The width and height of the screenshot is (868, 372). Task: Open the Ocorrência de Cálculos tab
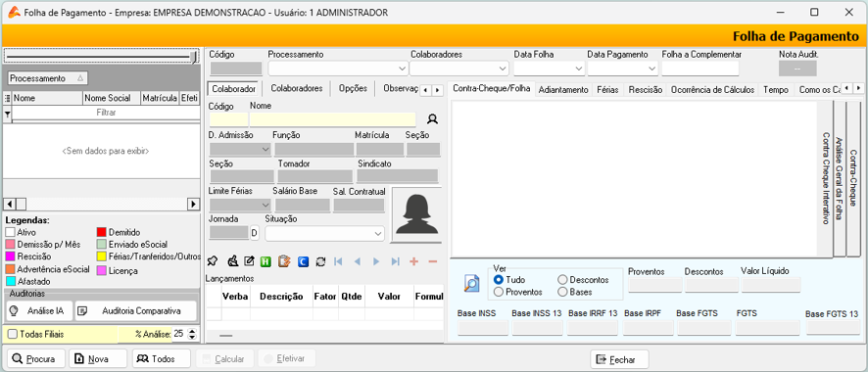pyautogui.click(x=712, y=89)
